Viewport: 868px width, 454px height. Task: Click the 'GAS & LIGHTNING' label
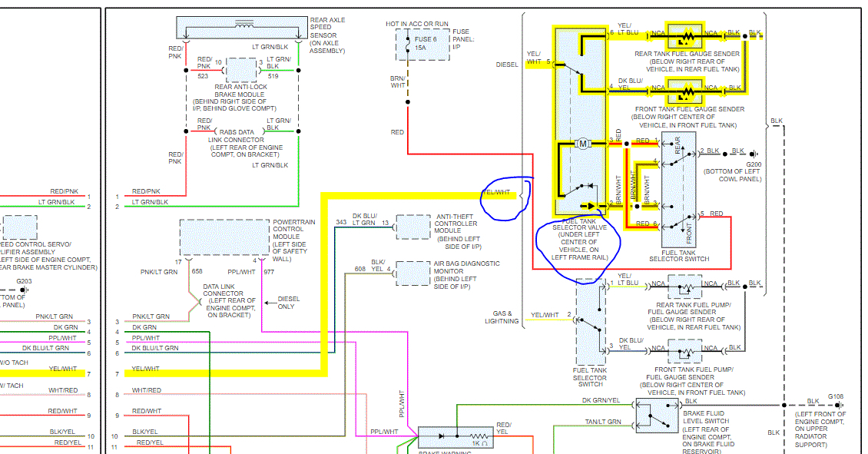(x=502, y=317)
